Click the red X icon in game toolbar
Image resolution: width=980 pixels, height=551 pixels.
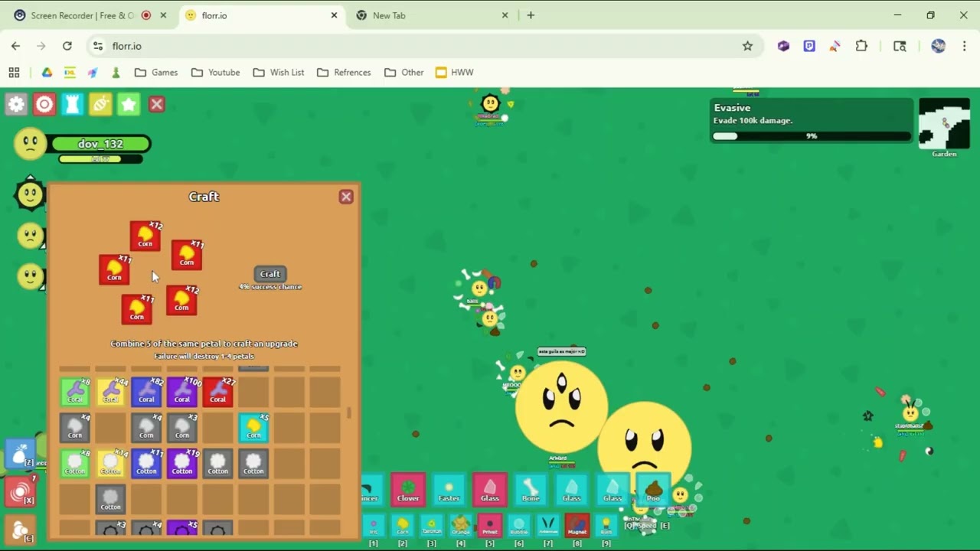point(157,104)
